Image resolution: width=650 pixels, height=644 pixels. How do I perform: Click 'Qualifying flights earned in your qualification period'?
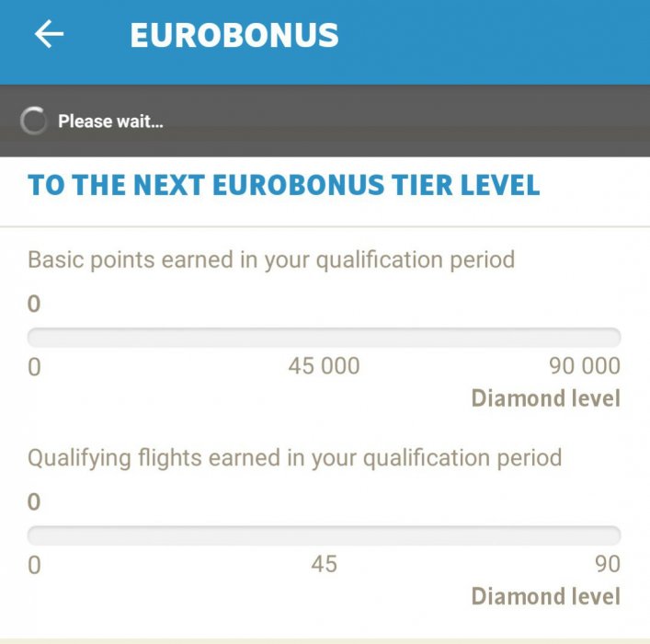pyautogui.click(x=294, y=457)
